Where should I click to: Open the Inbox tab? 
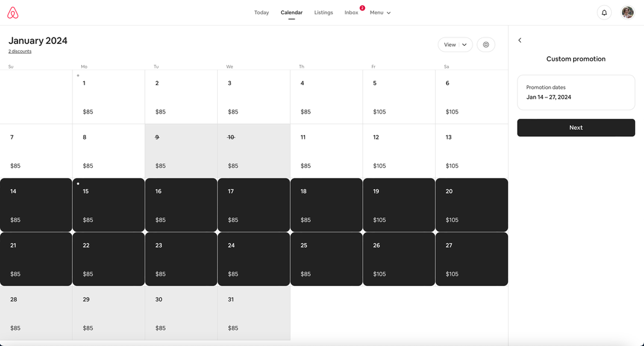point(351,12)
